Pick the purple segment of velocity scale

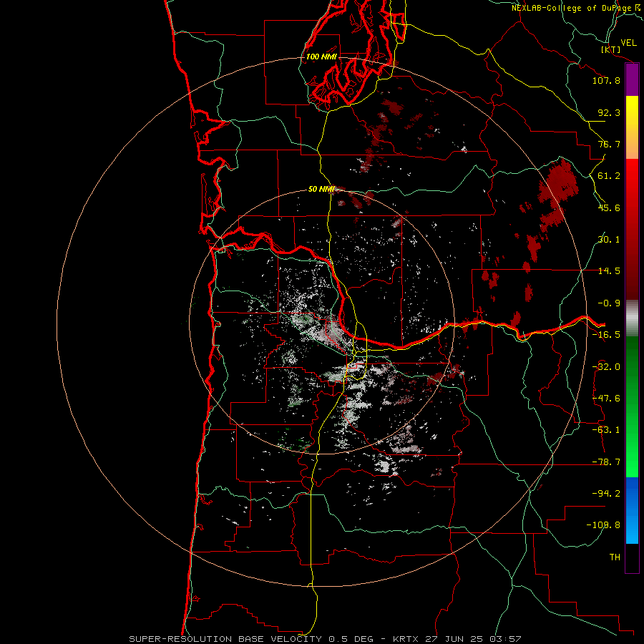pos(632,80)
